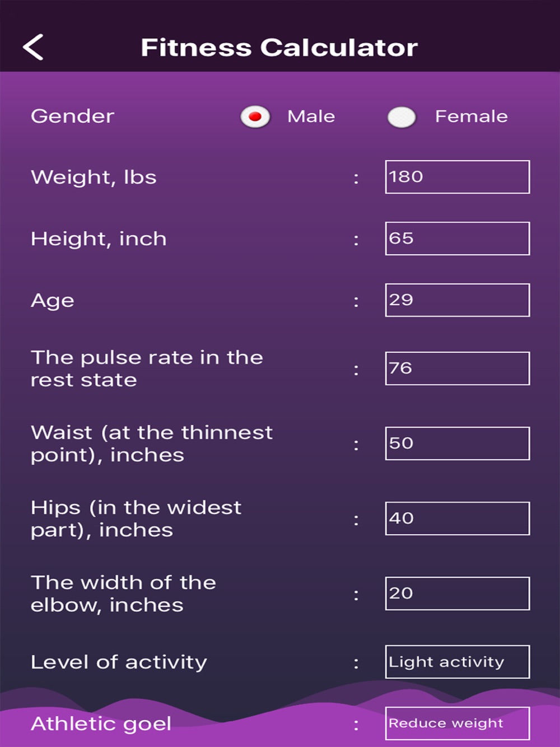The image size is (560, 747).
Task: Tap the Female gender label
Action: [x=472, y=116]
